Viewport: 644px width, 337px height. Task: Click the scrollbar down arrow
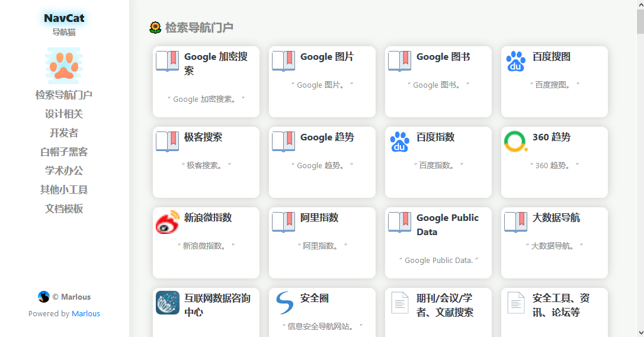(x=640, y=333)
